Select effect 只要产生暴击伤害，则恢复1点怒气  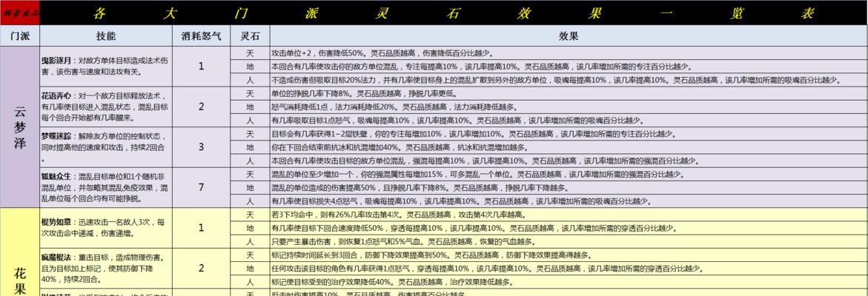pyautogui.click(x=569, y=241)
